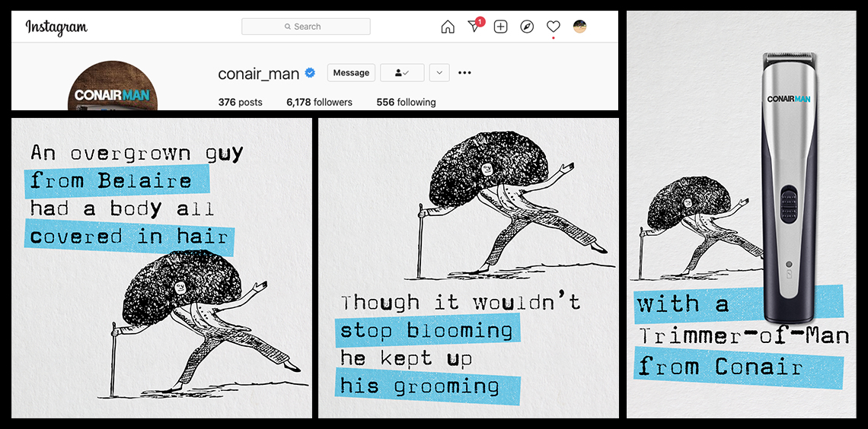
Task: Create new post plus icon
Action: (500, 27)
